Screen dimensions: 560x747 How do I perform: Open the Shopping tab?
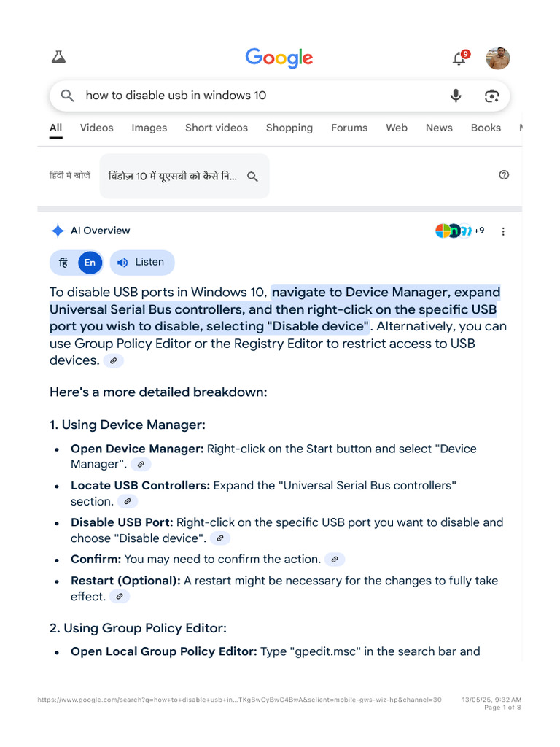tap(289, 128)
